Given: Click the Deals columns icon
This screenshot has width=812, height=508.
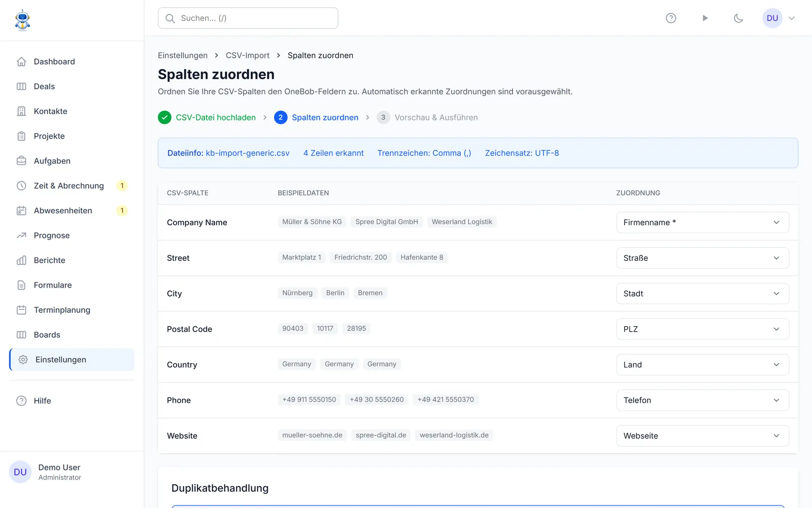Looking at the screenshot, I should (21, 86).
